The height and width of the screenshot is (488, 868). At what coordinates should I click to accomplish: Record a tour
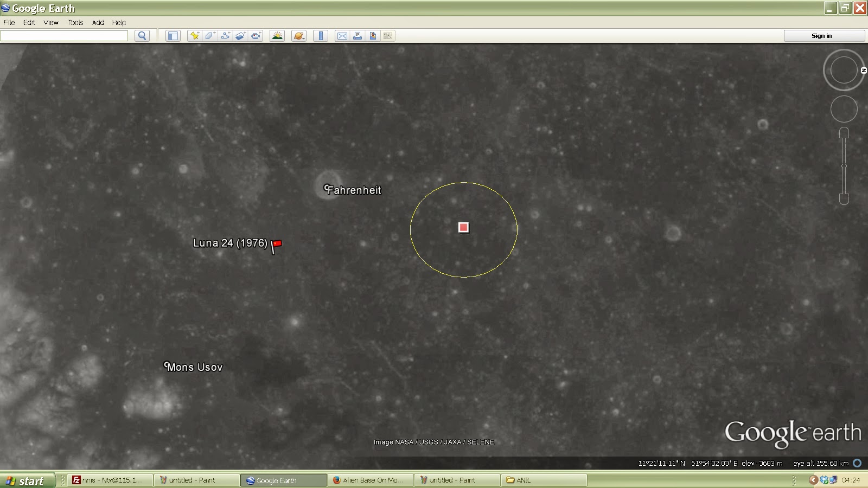[256, 36]
